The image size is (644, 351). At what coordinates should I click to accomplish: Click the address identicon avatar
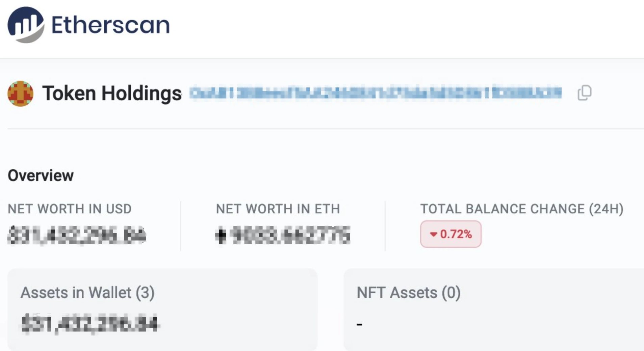click(20, 93)
